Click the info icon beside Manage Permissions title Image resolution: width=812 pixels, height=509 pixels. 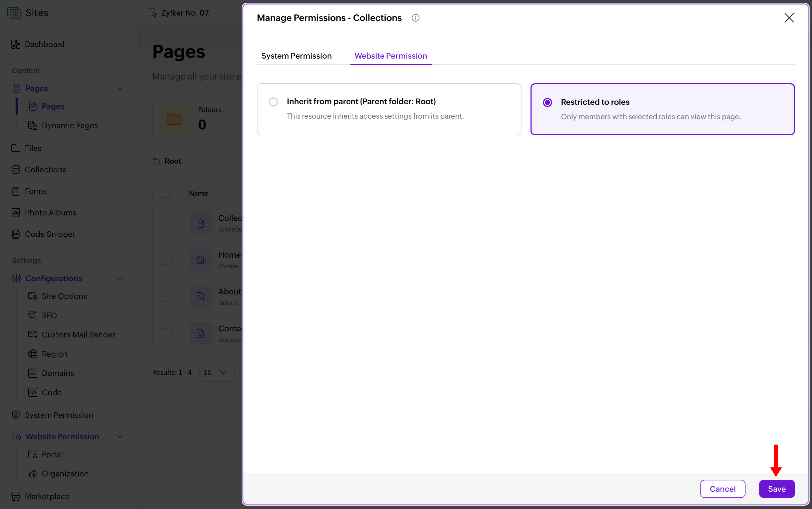coord(415,18)
